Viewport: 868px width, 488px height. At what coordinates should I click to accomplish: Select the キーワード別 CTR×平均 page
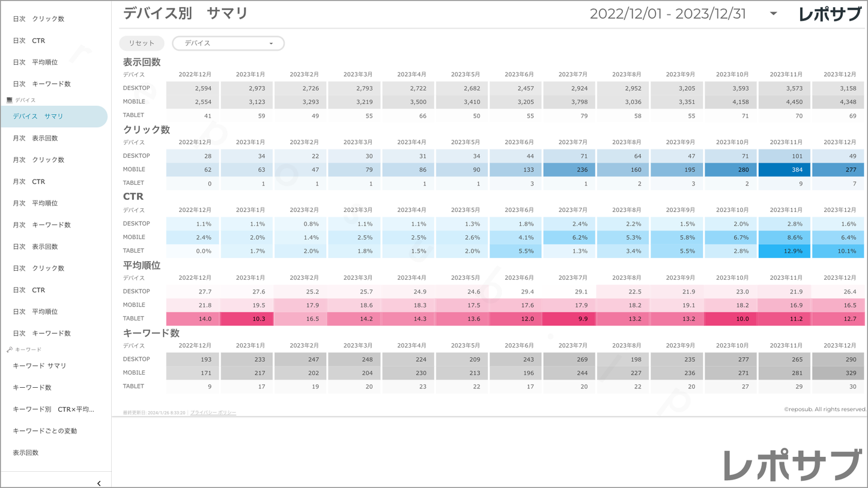[53, 409]
